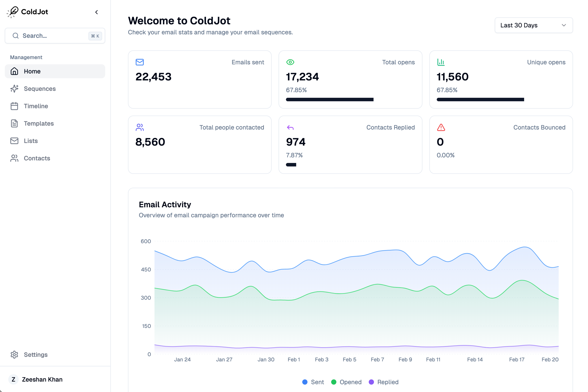
Task: Click the Templates icon in sidebar
Action: point(14,123)
